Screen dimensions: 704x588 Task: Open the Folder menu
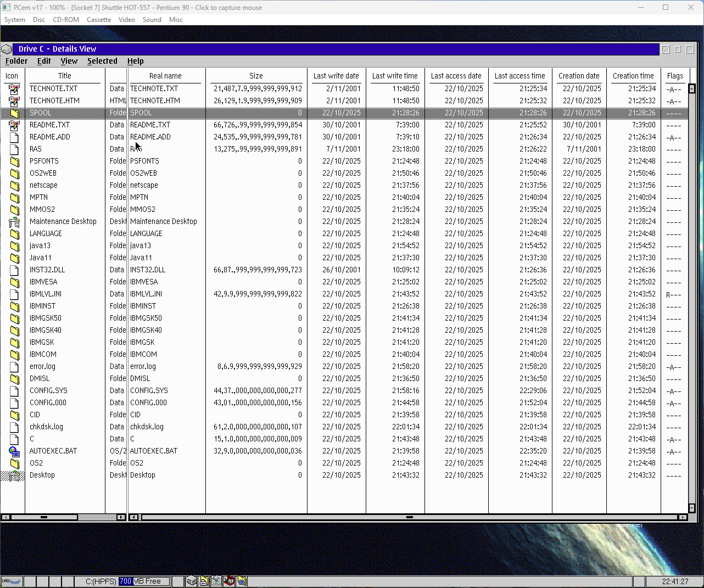(x=16, y=61)
